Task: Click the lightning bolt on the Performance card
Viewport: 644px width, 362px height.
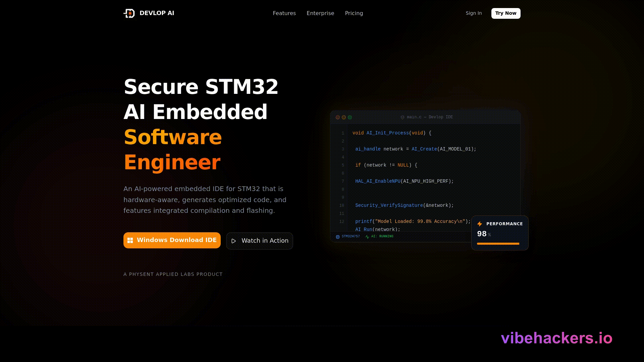Action: (480, 224)
